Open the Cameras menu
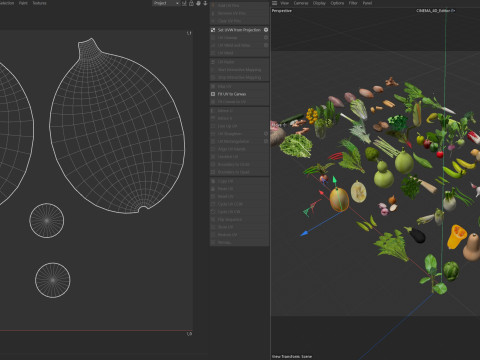 click(x=301, y=3)
